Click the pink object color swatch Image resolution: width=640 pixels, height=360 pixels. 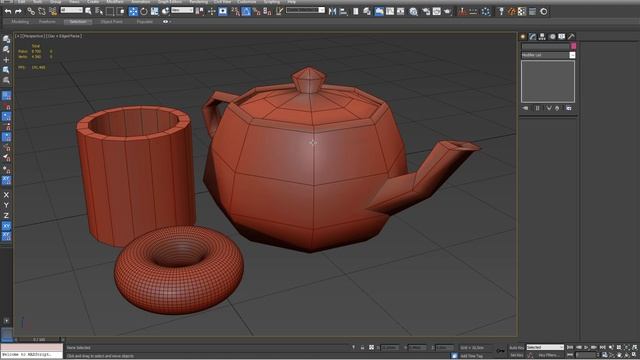click(x=573, y=46)
